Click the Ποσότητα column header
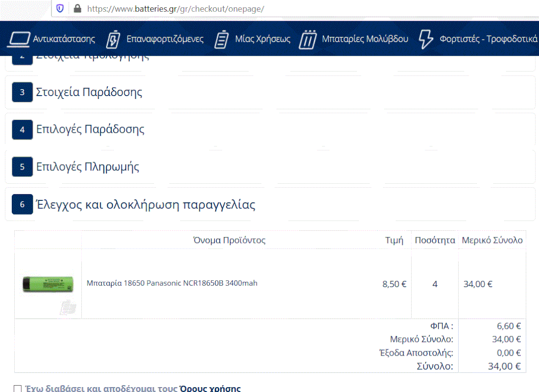Screen dimensions: 539x392 click(x=435, y=240)
